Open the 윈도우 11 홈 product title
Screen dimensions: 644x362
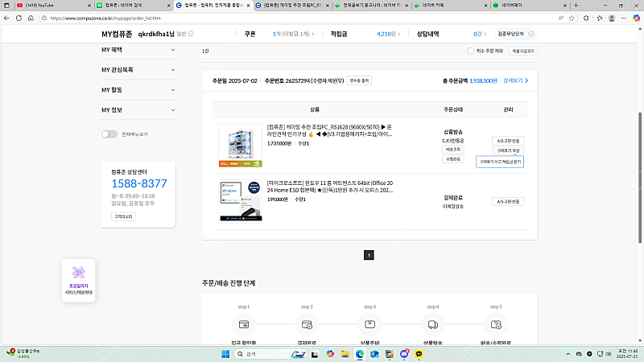click(x=330, y=187)
